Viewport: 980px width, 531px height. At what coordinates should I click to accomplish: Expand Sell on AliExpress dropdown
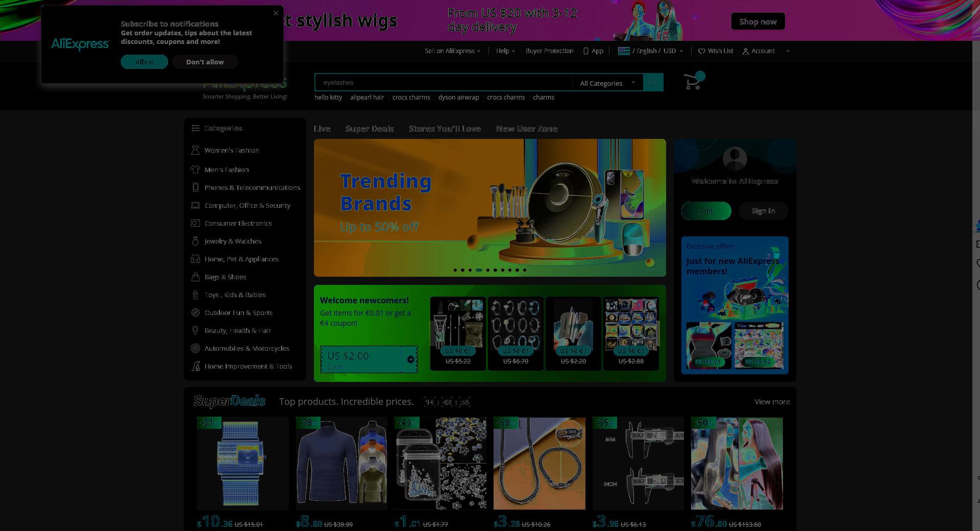point(452,51)
